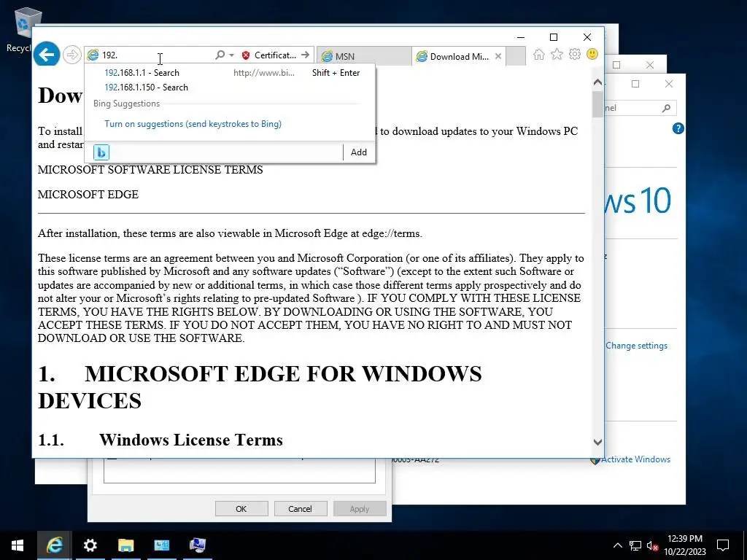Click the muted volume tray icon

[653, 545]
